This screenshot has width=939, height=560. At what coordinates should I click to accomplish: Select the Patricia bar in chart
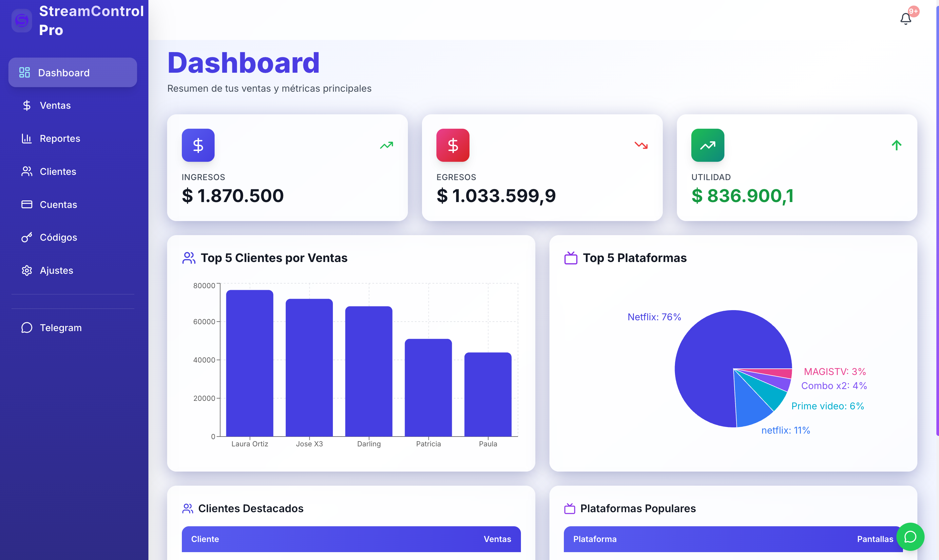428,387
